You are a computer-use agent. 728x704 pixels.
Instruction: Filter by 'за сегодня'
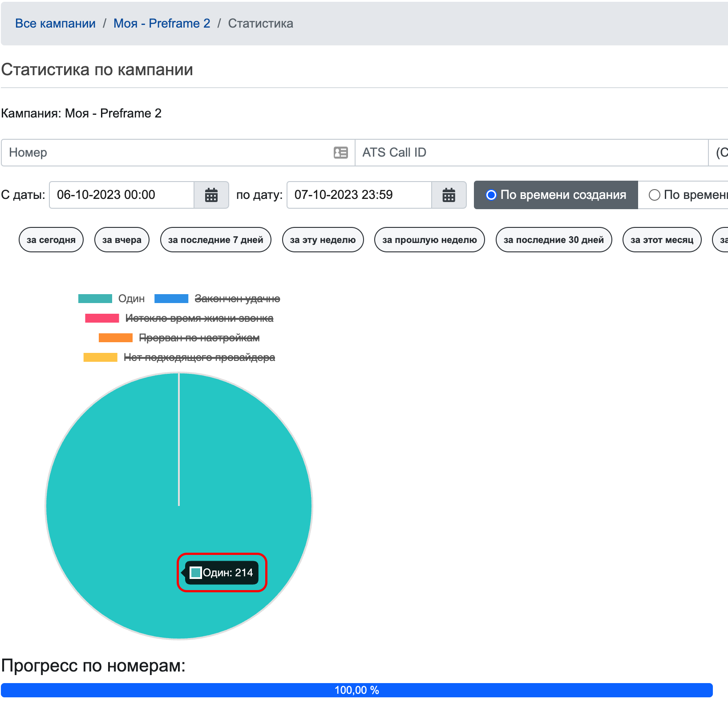pos(51,240)
